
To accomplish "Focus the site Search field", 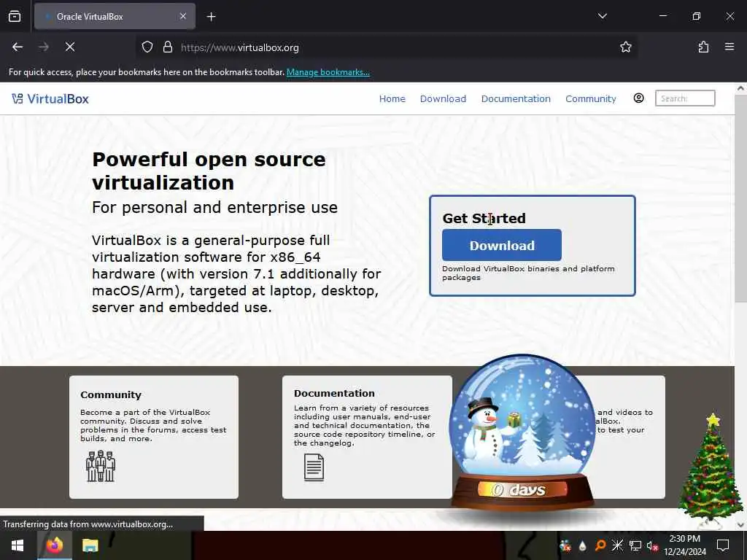I will (685, 98).
